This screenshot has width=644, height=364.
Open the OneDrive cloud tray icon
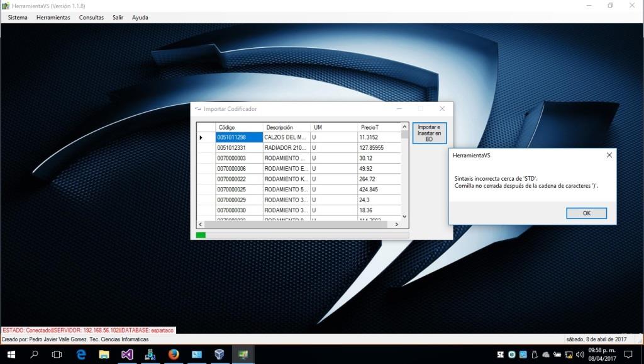click(546, 354)
